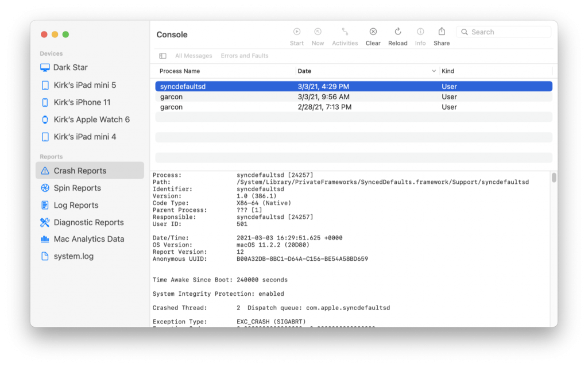The height and width of the screenshot is (367, 588).
Task: Open the Date column sort dropdown
Action: [x=435, y=71]
